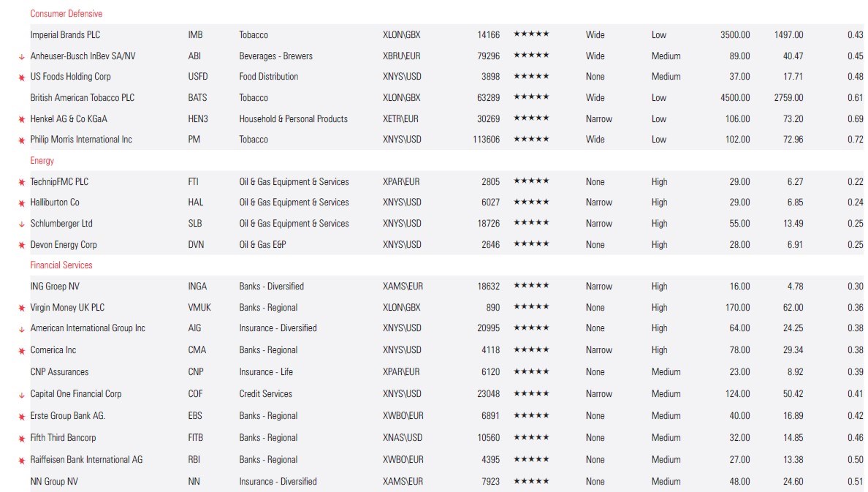Open the Consumer Defensive sector heading
The width and height of the screenshot is (868, 492).
point(66,14)
